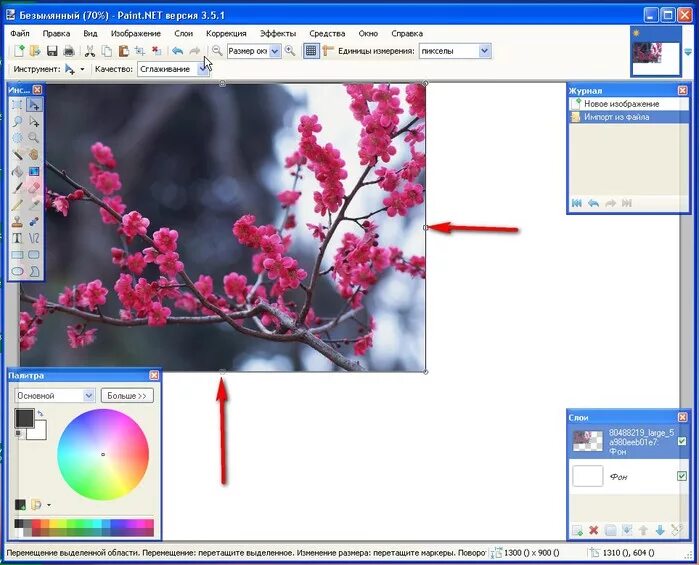Click the Undo arrow in the toolbar
The width and height of the screenshot is (699, 565).
click(177, 51)
